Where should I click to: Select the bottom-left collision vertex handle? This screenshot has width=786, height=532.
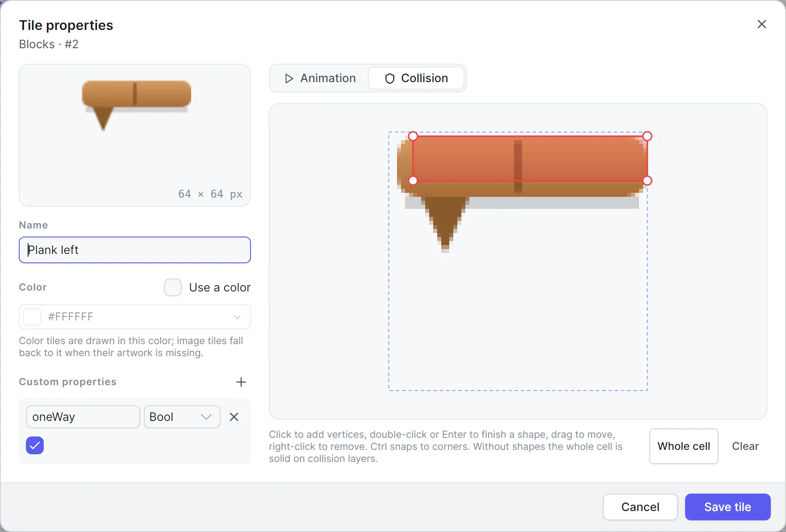click(x=413, y=181)
